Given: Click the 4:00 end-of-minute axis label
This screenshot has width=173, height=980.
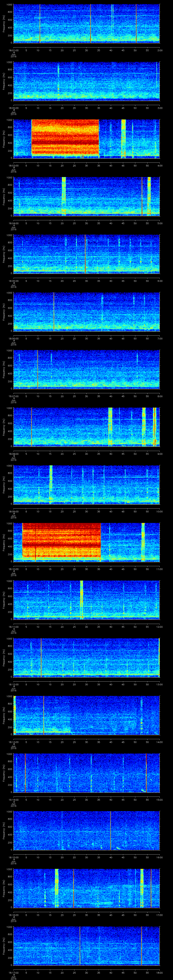Looking at the screenshot, I should coord(160,166).
